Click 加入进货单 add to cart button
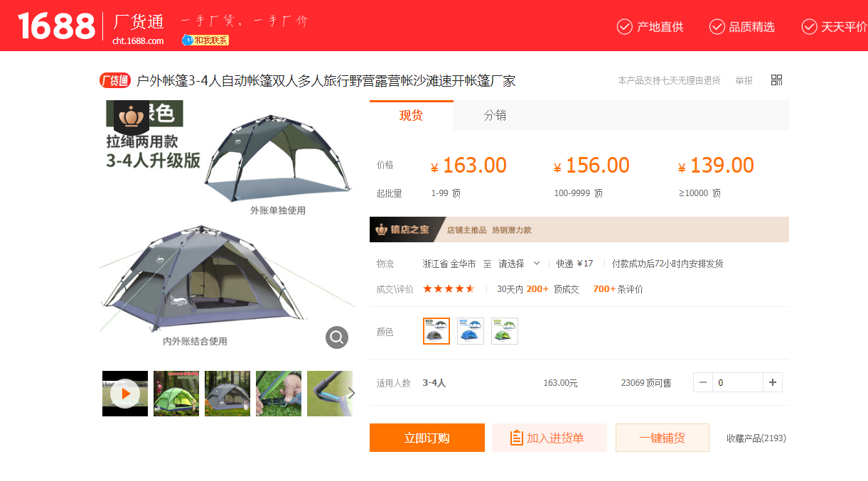 pyautogui.click(x=550, y=438)
